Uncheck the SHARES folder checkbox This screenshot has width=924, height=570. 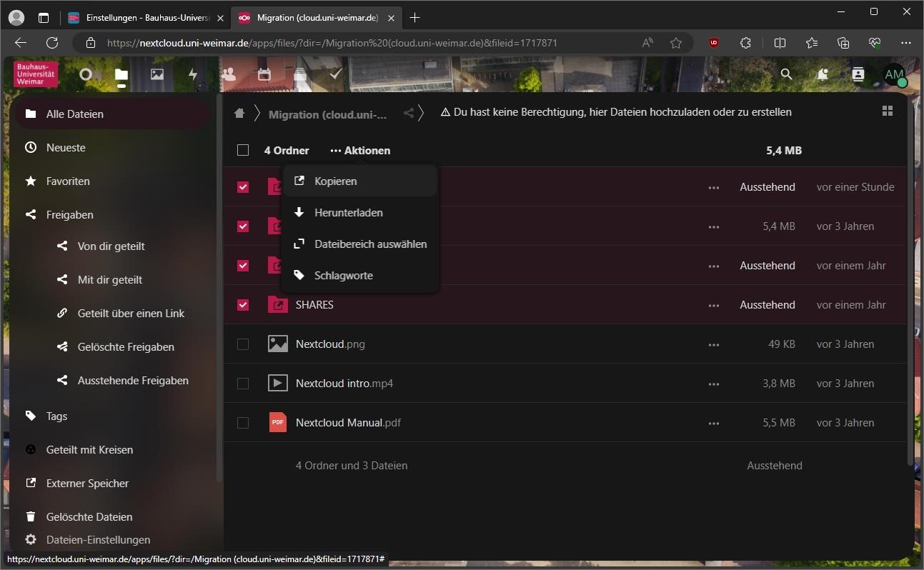pyautogui.click(x=243, y=305)
